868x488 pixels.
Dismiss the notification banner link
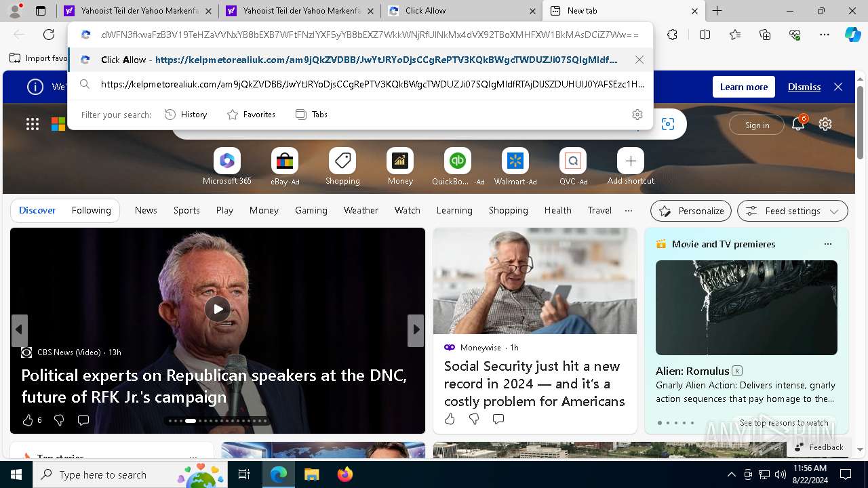(804, 87)
